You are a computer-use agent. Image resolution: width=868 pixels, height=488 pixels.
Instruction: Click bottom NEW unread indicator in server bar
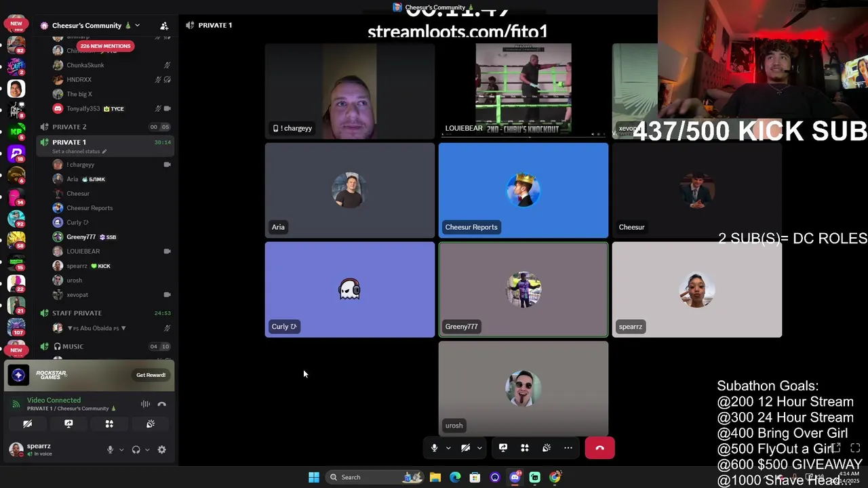(16, 350)
